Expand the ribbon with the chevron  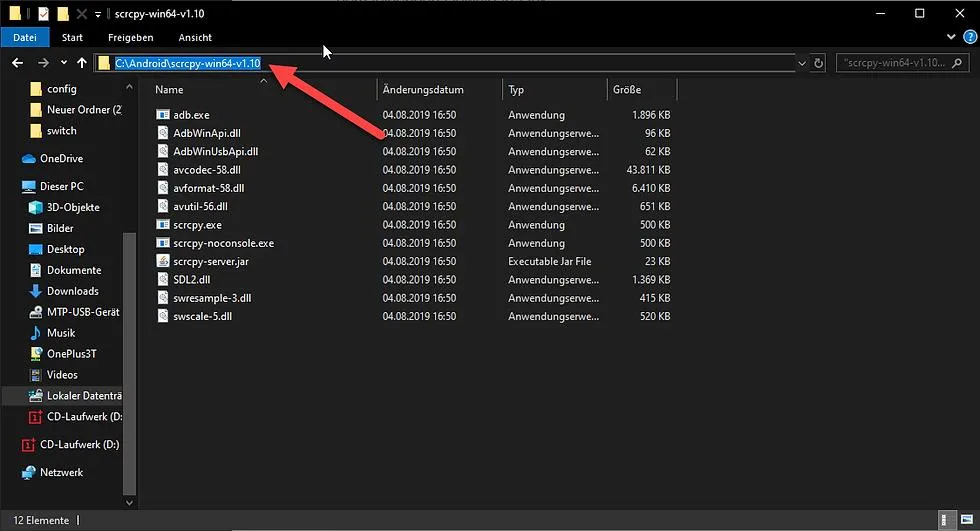pos(951,37)
